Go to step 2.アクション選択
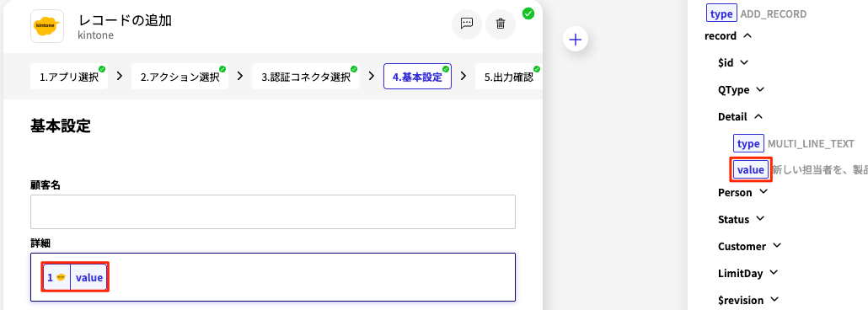Image resolution: width=868 pixels, height=310 pixels. 179,77
